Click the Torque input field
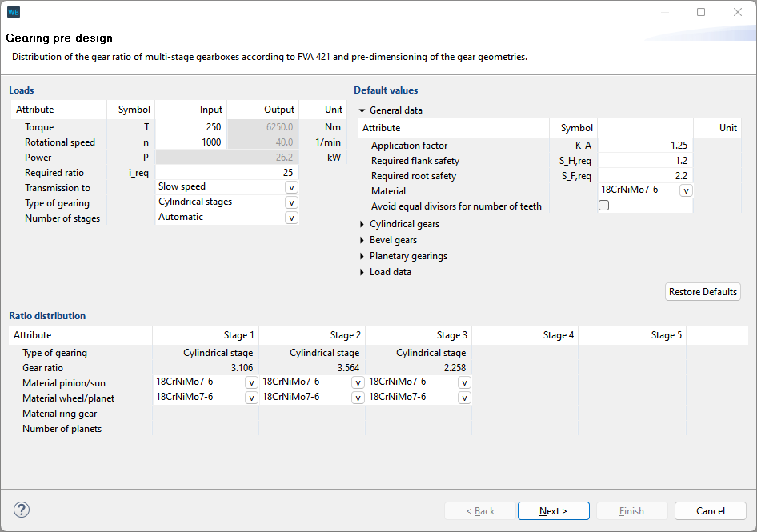This screenshot has height=532, width=757. click(x=190, y=127)
